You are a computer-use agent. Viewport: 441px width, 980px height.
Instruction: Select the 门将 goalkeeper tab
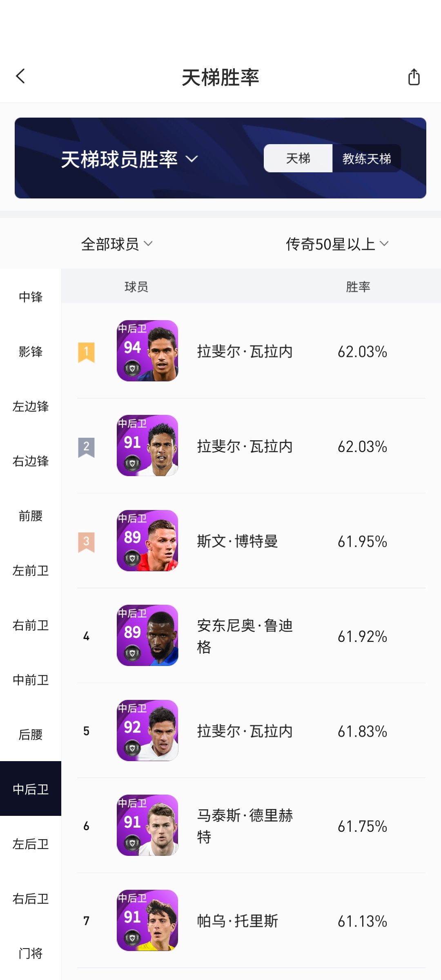pos(31,953)
